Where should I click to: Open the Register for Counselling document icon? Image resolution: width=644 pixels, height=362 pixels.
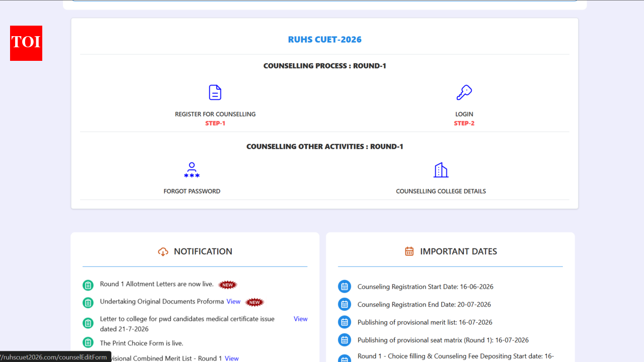click(x=215, y=93)
